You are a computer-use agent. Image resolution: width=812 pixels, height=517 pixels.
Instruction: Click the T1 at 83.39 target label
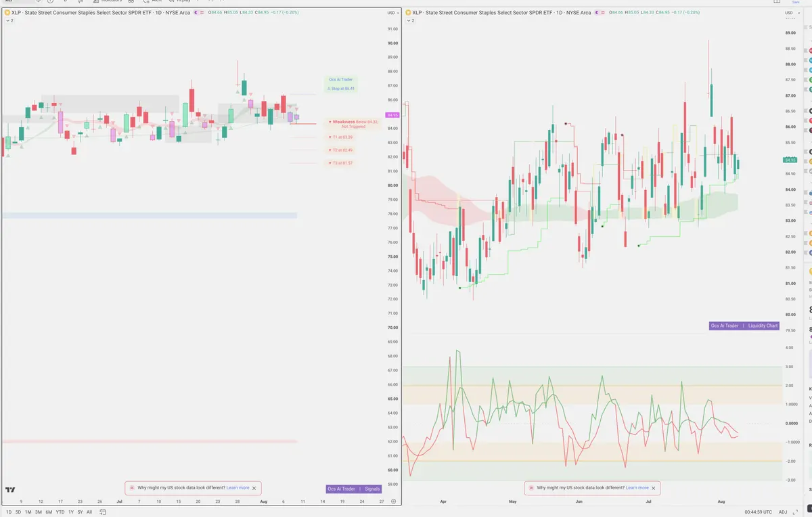(340, 137)
